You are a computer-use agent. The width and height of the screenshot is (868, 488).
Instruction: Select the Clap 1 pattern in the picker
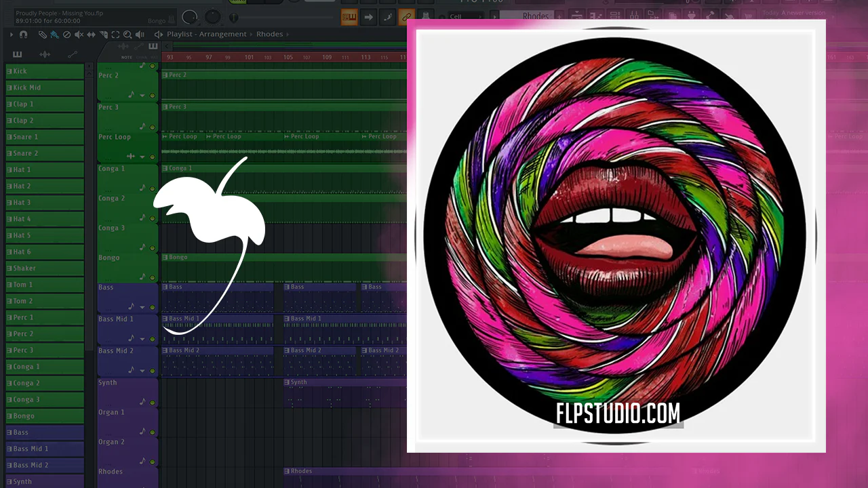[x=45, y=104]
